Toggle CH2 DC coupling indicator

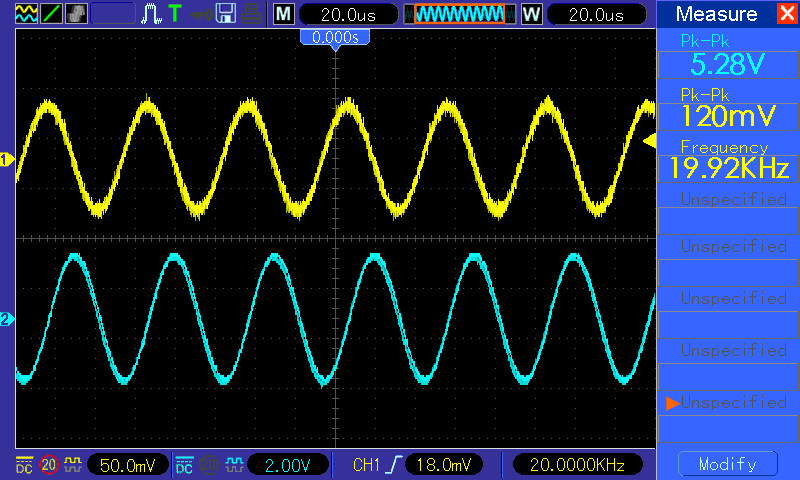185,465
